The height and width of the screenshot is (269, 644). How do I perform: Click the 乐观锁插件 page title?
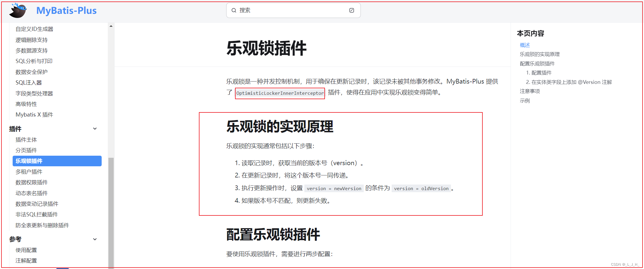click(x=266, y=48)
